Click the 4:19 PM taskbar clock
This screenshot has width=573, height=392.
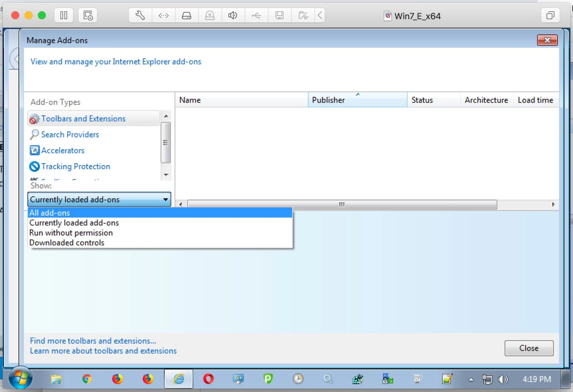pos(537,379)
